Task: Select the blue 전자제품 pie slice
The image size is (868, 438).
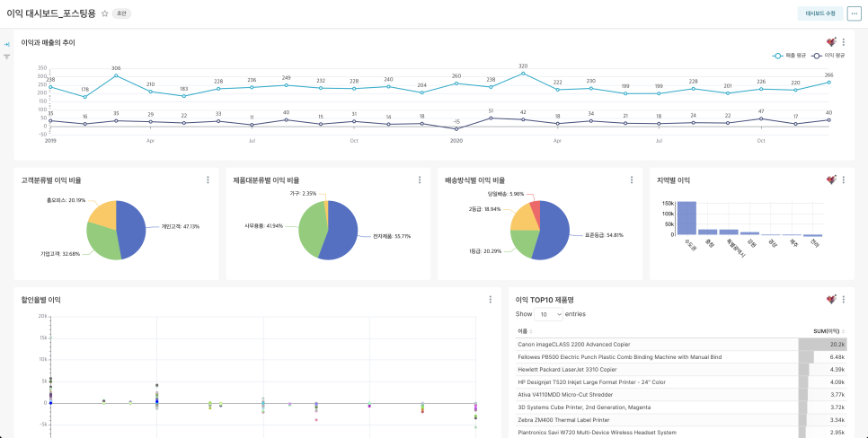Action: click(341, 232)
